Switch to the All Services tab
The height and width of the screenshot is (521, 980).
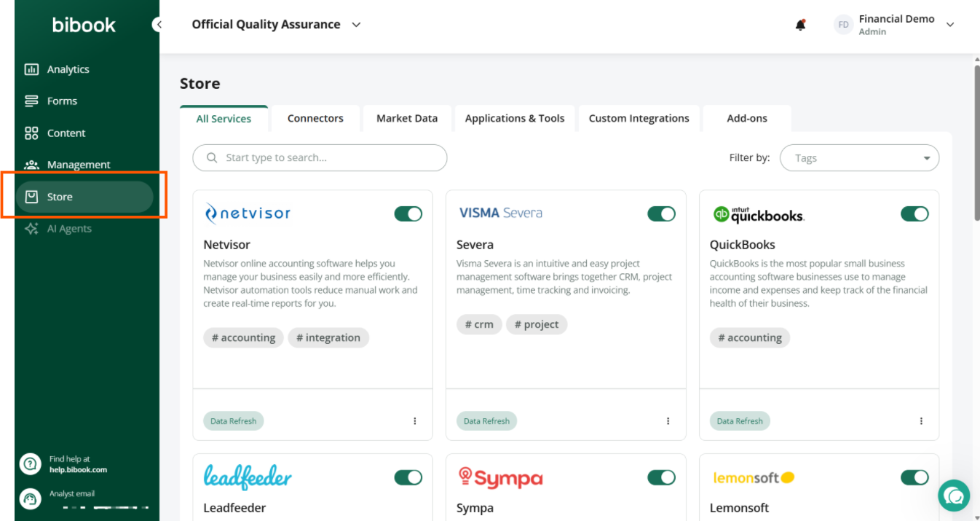[224, 119]
